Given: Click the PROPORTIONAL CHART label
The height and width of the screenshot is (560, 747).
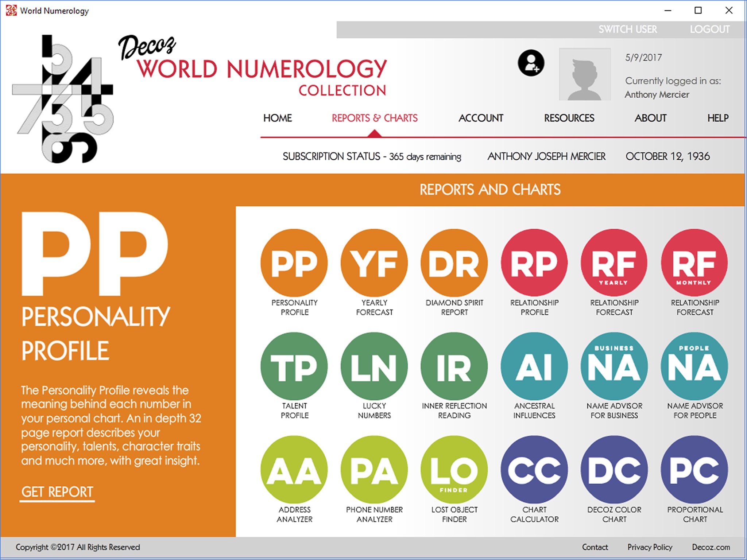Looking at the screenshot, I should point(695,514).
